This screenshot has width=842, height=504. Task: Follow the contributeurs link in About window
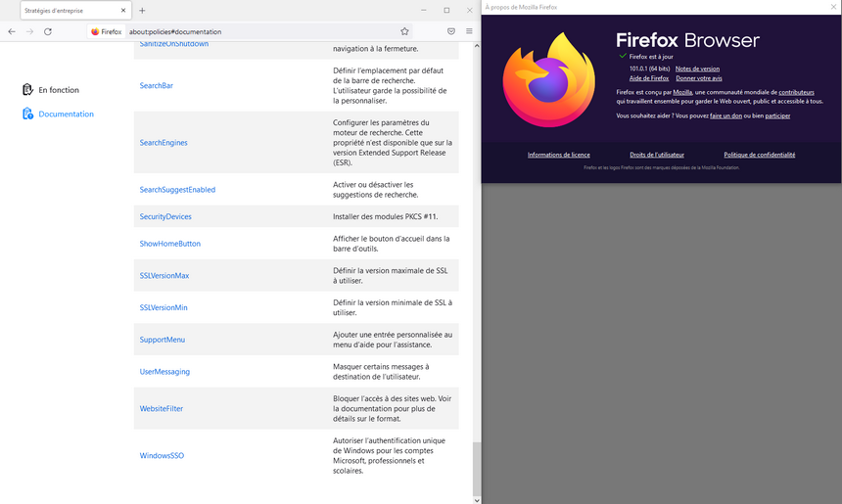(x=796, y=92)
